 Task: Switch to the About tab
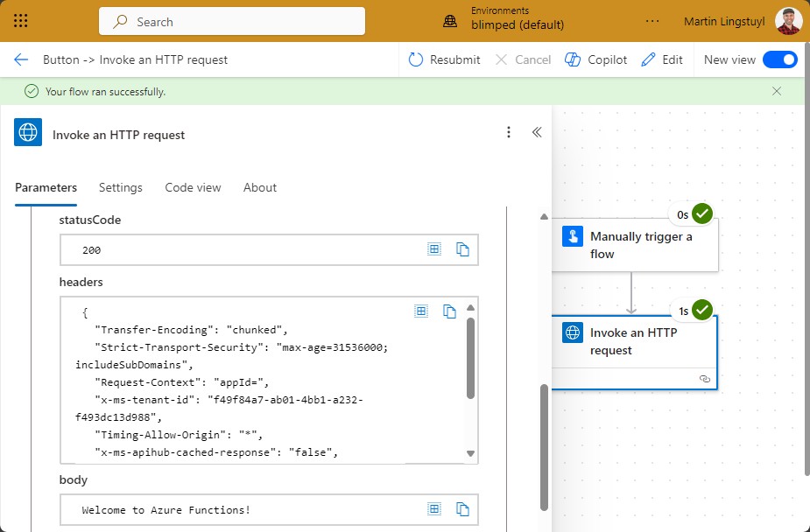click(x=260, y=188)
